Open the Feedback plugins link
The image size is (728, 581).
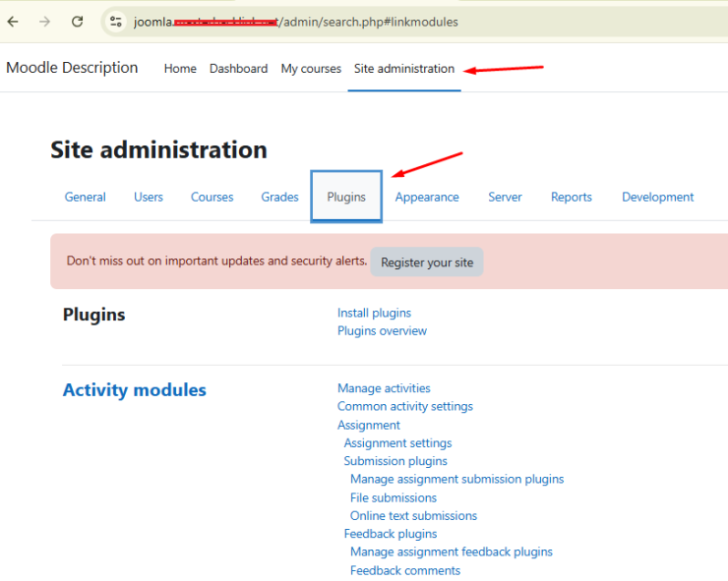tap(391, 534)
